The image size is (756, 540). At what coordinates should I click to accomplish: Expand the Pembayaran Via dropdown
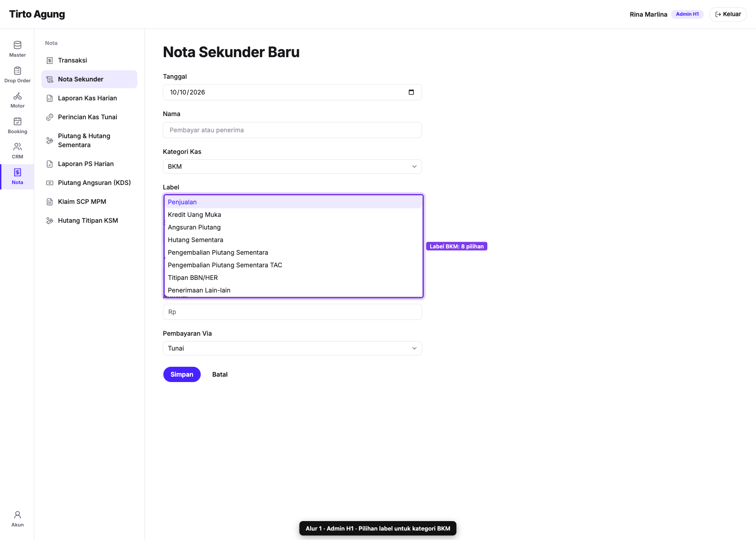[292, 348]
